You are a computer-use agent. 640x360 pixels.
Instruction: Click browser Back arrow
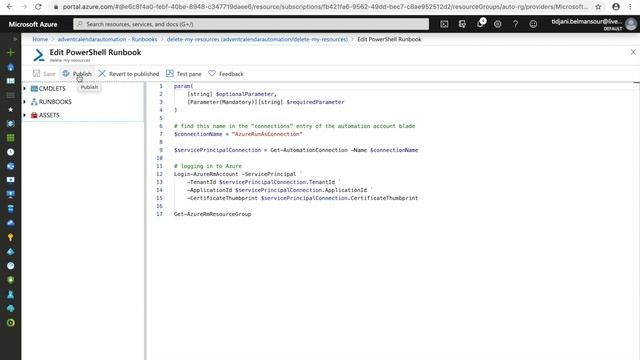pos(9,7)
